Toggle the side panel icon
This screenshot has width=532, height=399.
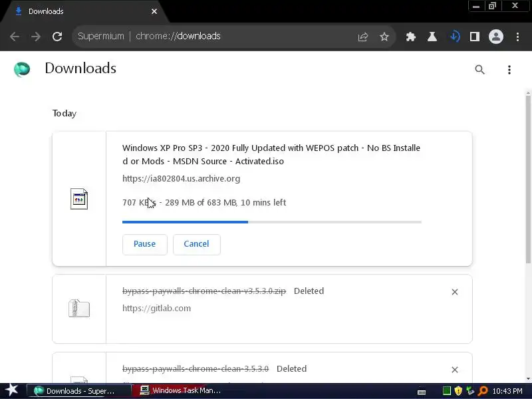474,37
